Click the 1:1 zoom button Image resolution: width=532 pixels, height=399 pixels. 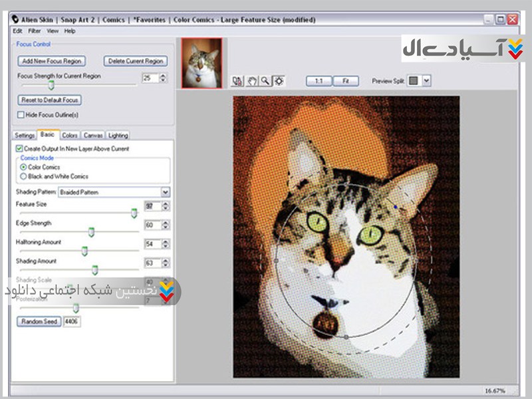coord(319,80)
